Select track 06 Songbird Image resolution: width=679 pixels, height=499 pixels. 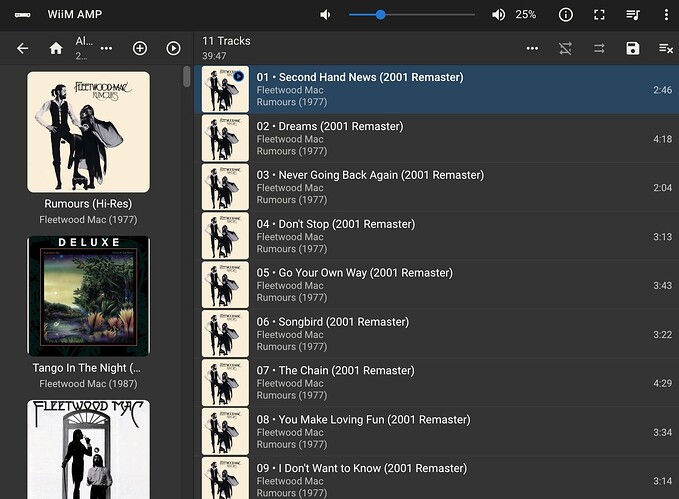[436, 334]
